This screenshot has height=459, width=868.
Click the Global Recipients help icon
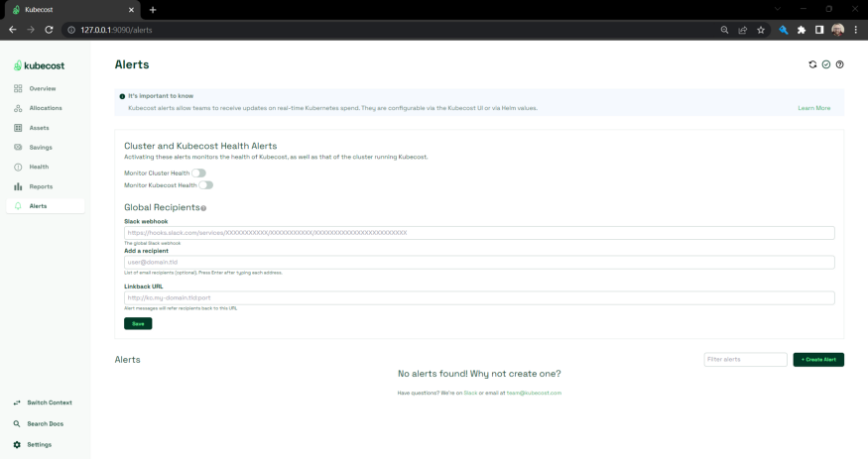pyautogui.click(x=203, y=208)
